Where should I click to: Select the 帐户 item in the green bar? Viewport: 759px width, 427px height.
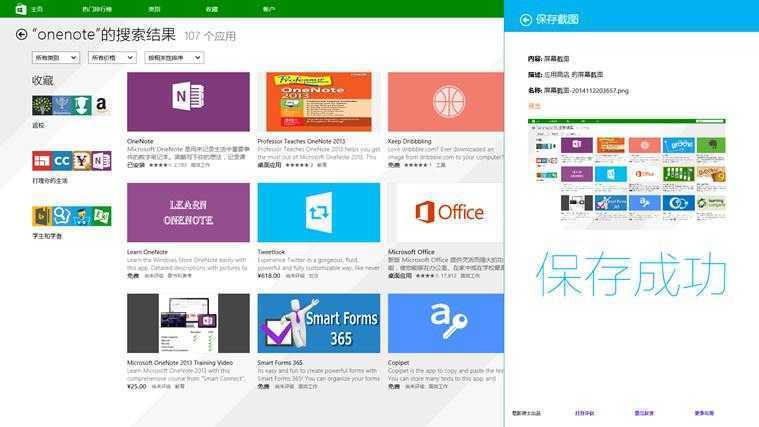pos(269,9)
